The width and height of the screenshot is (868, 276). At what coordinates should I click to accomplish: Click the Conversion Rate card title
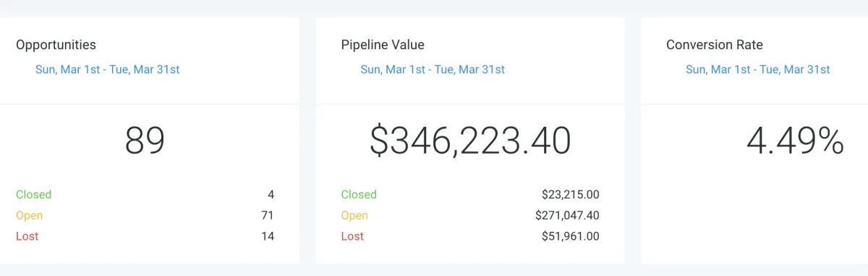[x=715, y=45]
